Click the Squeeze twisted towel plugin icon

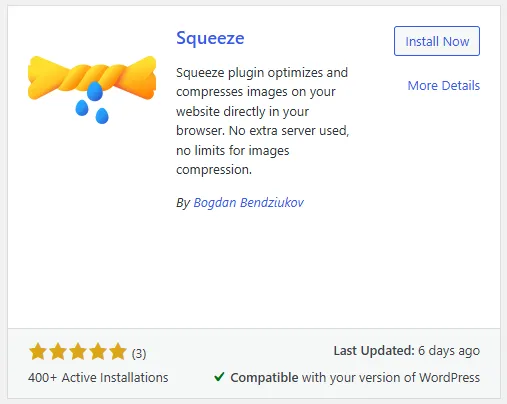tap(92, 89)
